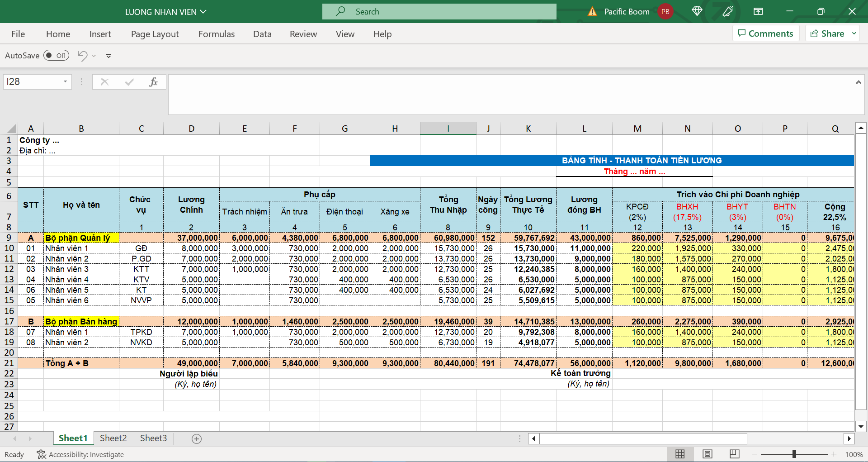This screenshot has height=462, width=868.
Task: Add a new sheet with plus icon
Action: coord(197,438)
